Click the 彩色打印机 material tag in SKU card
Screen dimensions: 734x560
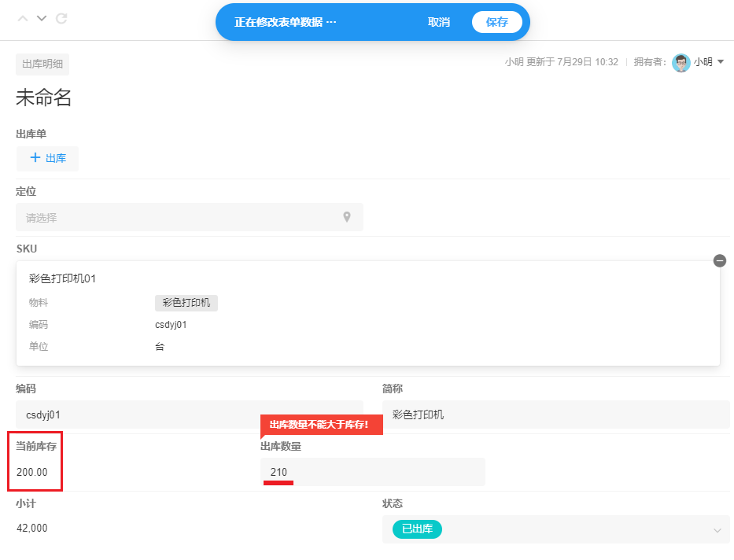[x=186, y=303]
